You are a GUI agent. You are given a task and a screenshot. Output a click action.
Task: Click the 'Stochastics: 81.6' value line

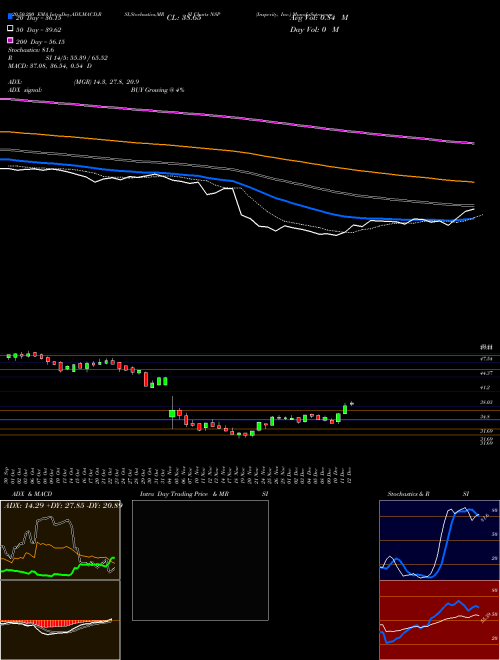pyautogui.click(x=31, y=50)
